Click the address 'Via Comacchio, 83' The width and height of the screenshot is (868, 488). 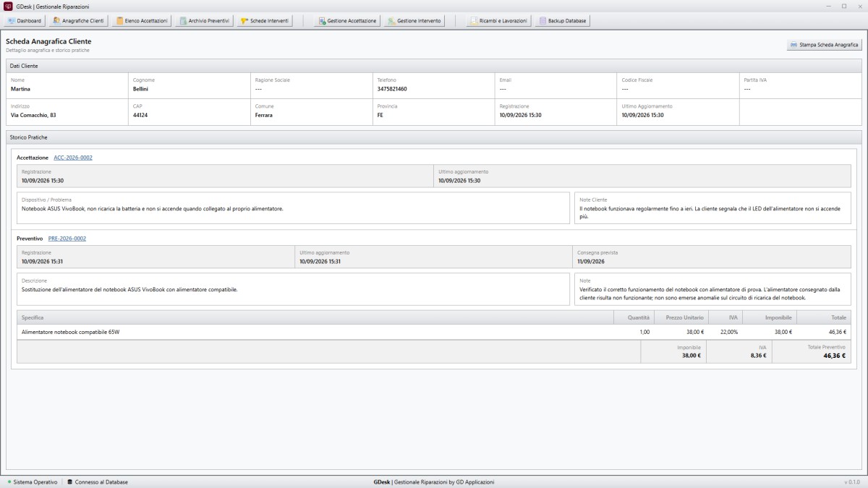tap(33, 115)
